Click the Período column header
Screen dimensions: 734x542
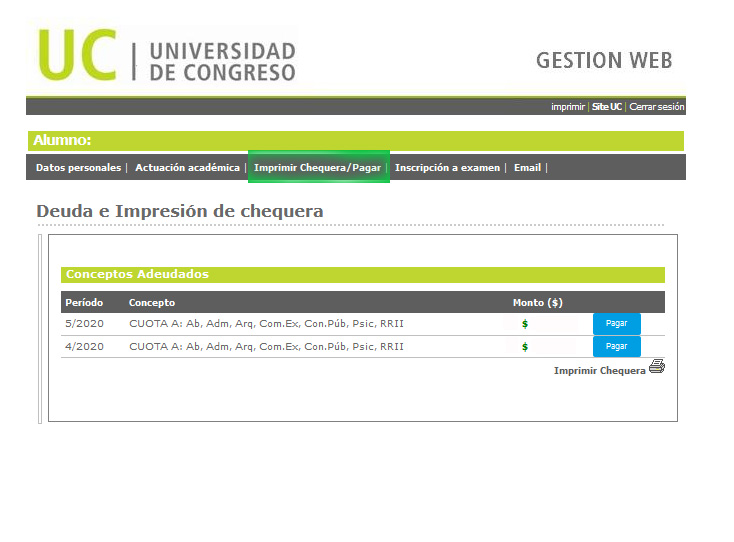(84, 303)
